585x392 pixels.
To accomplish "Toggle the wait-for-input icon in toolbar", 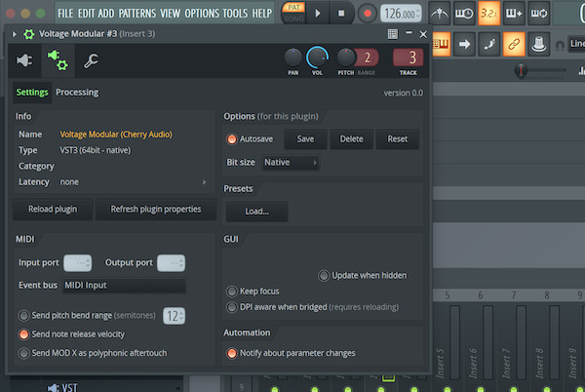I will (464, 14).
